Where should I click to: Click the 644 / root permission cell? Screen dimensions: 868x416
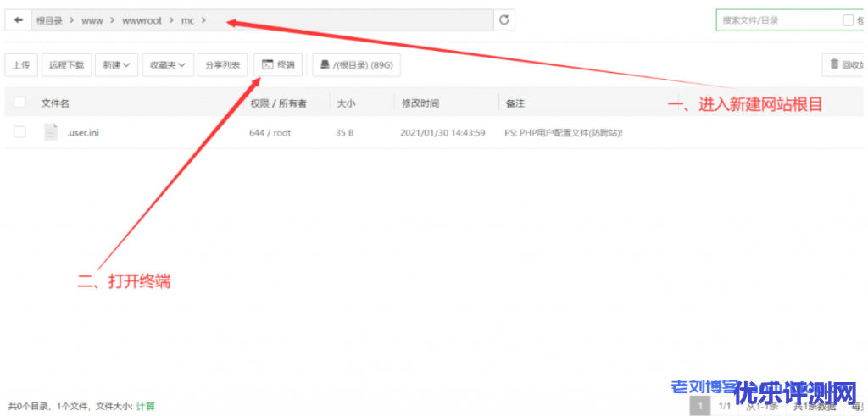[270, 133]
